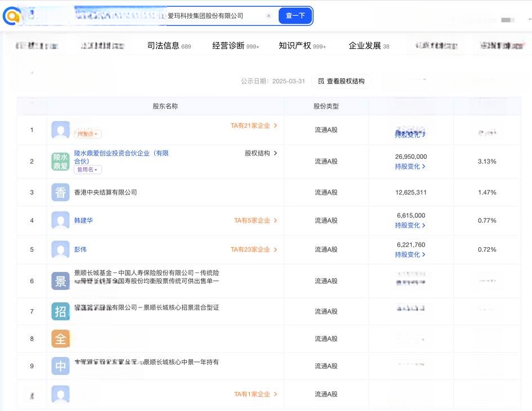Open shareholder 彭伟 profile link
532x411 pixels.
coord(81,249)
